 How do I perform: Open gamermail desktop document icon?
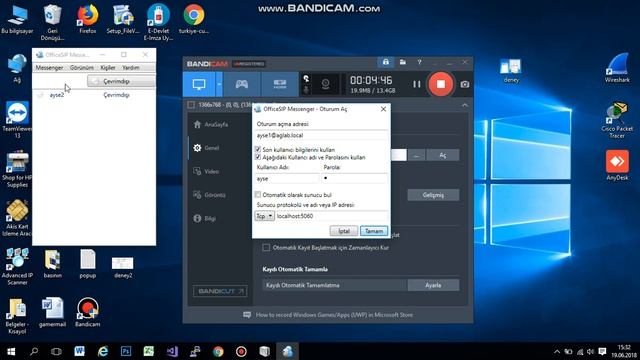point(52,313)
